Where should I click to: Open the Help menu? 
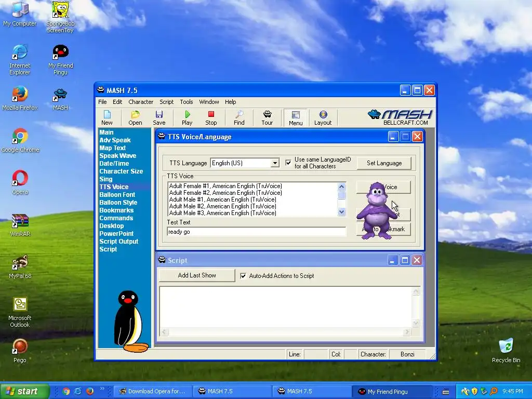pyautogui.click(x=230, y=102)
